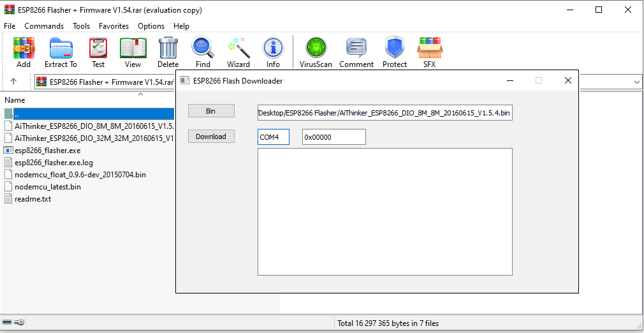Click the Name column header

[x=15, y=100]
